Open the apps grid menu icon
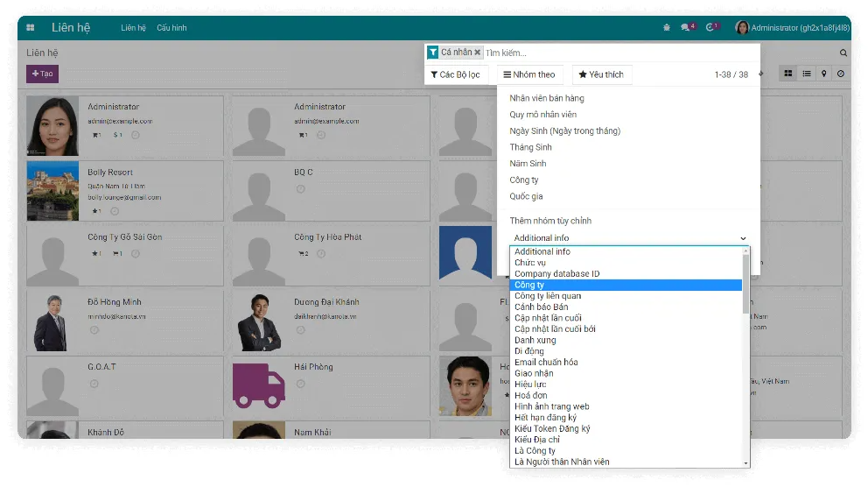868x494 pixels. tap(31, 28)
